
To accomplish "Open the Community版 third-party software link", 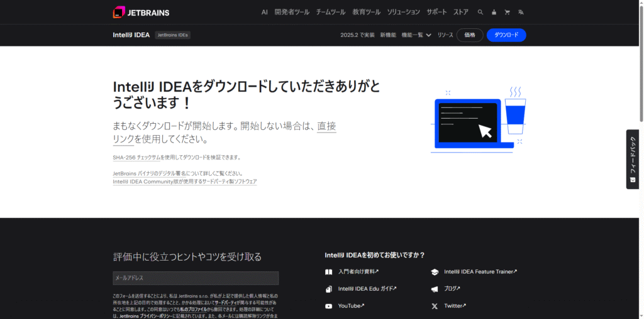I will (x=185, y=181).
